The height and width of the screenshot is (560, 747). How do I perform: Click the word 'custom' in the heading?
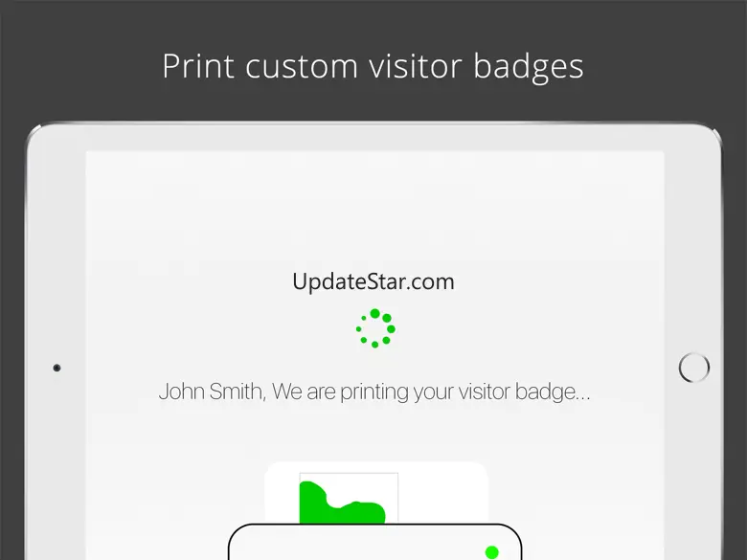302,66
